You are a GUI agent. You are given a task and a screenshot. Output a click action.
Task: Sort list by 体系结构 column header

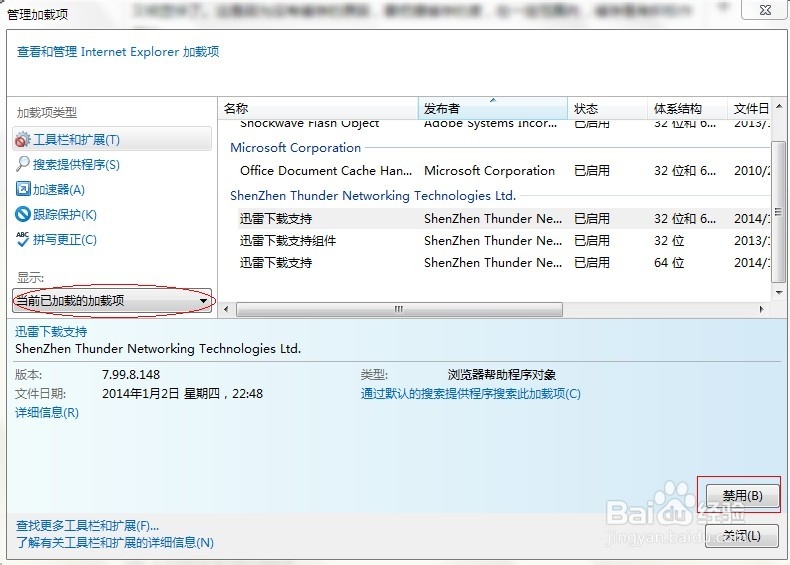[x=687, y=108]
